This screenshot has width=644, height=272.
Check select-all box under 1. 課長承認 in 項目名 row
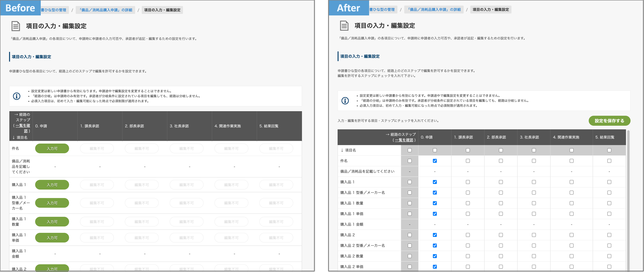[x=468, y=150]
